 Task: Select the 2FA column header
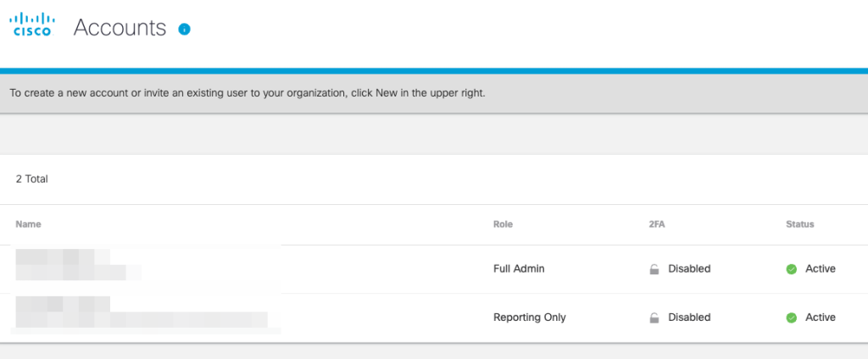tap(656, 224)
